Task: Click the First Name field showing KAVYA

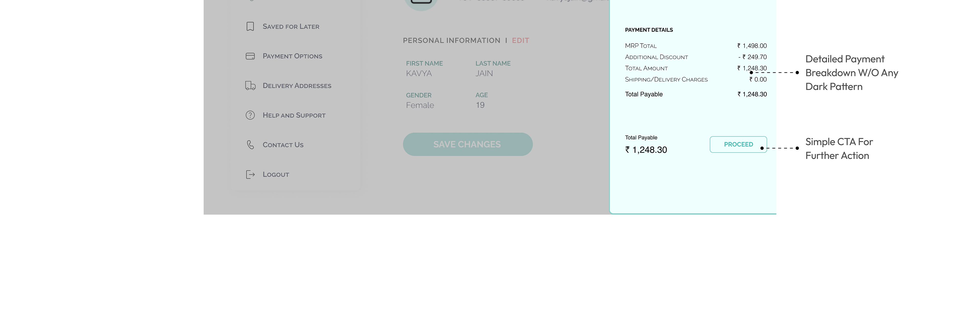Action: [419, 74]
